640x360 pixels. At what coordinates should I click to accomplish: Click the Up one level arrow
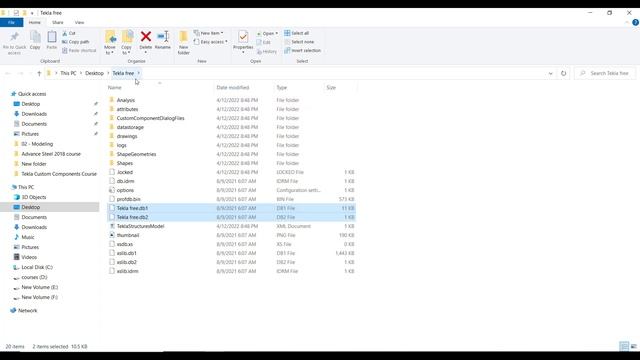click(39, 73)
